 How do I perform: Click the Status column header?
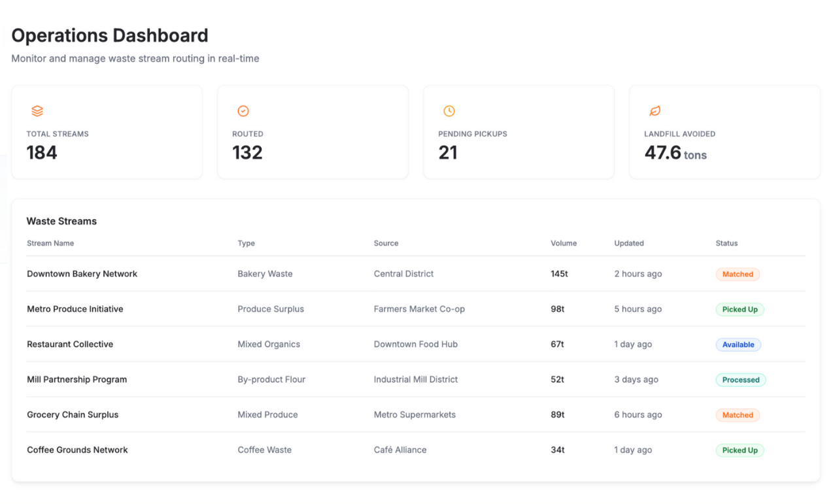(726, 243)
